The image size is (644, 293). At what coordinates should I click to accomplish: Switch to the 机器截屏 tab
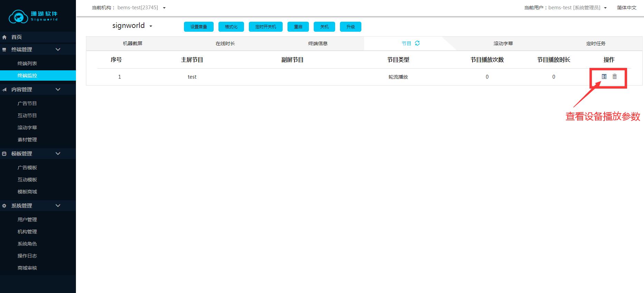click(x=133, y=43)
